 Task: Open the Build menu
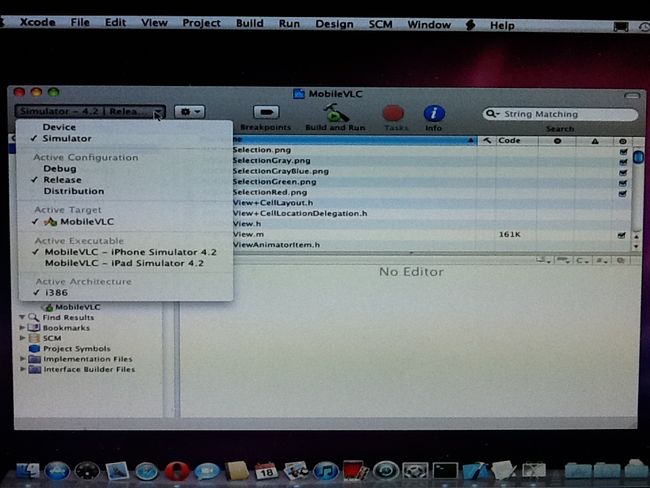[x=250, y=23]
